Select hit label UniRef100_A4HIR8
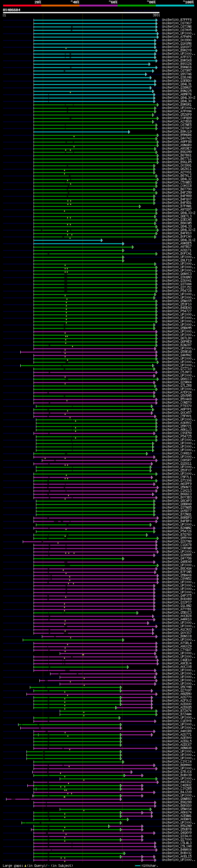Screen dimensions: 197x868 pos(177,731)
